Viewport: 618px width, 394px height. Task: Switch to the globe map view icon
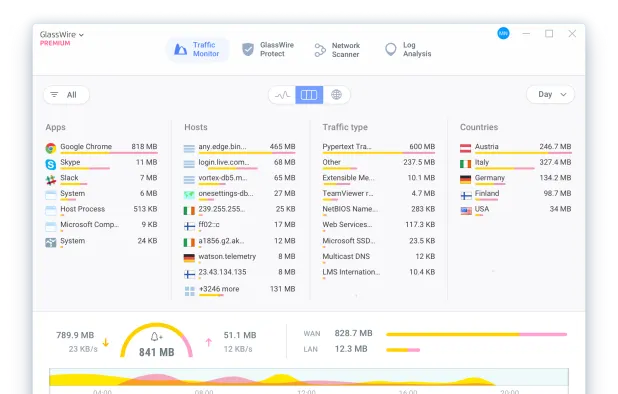point(336,95)
